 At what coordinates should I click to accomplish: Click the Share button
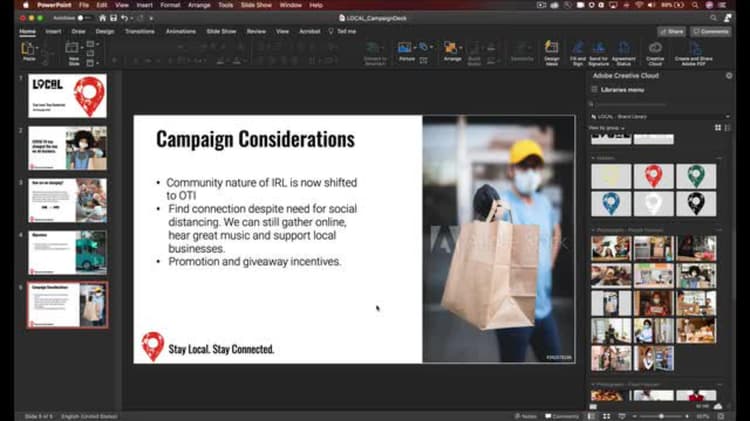(x=673, y=31)
